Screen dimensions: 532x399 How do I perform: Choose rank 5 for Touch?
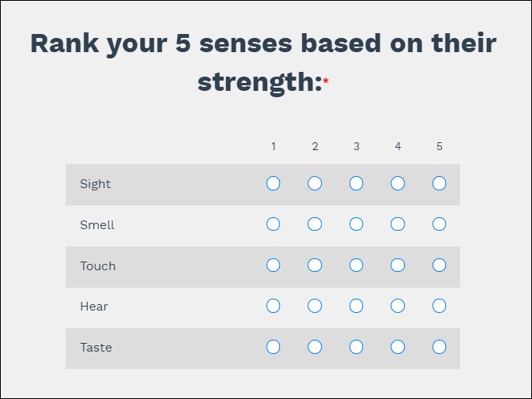(440, 265)
